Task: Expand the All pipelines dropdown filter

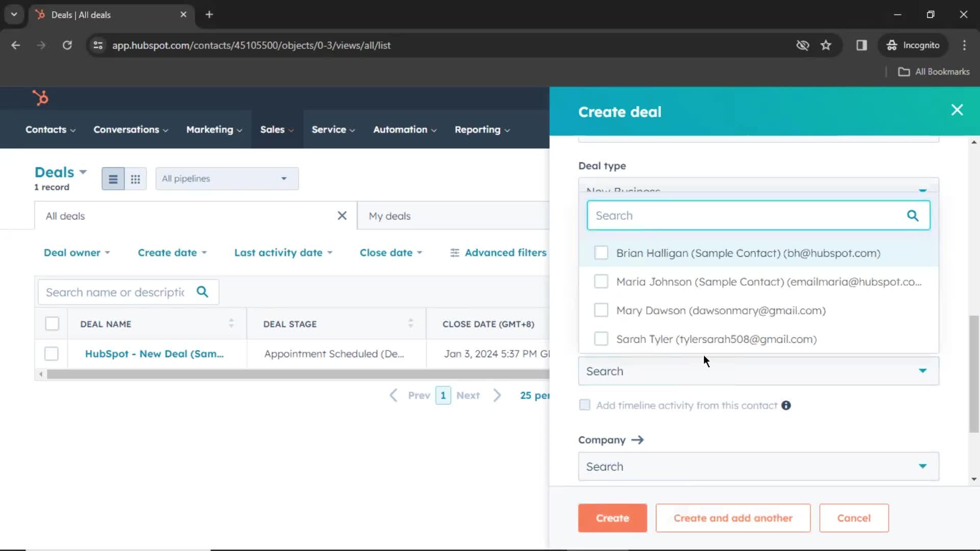Action: tap(226, 178)
